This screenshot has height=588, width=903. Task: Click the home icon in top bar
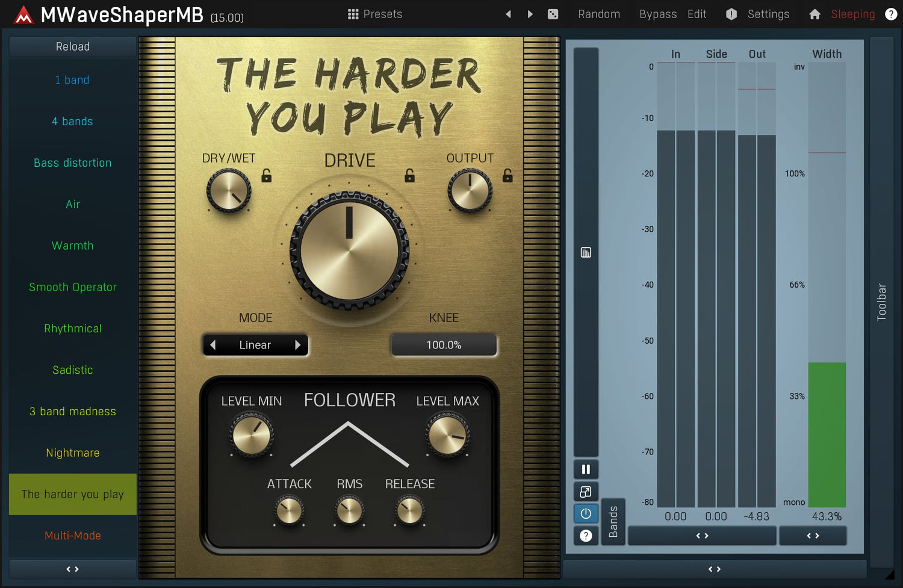pyautogui.click(x=815, y=14)
